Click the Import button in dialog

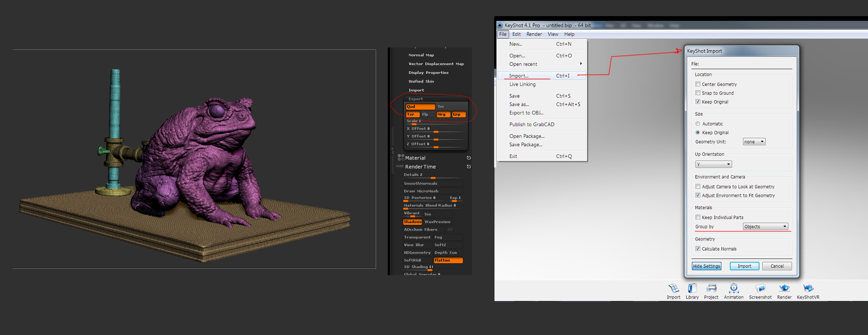(744, 266)
